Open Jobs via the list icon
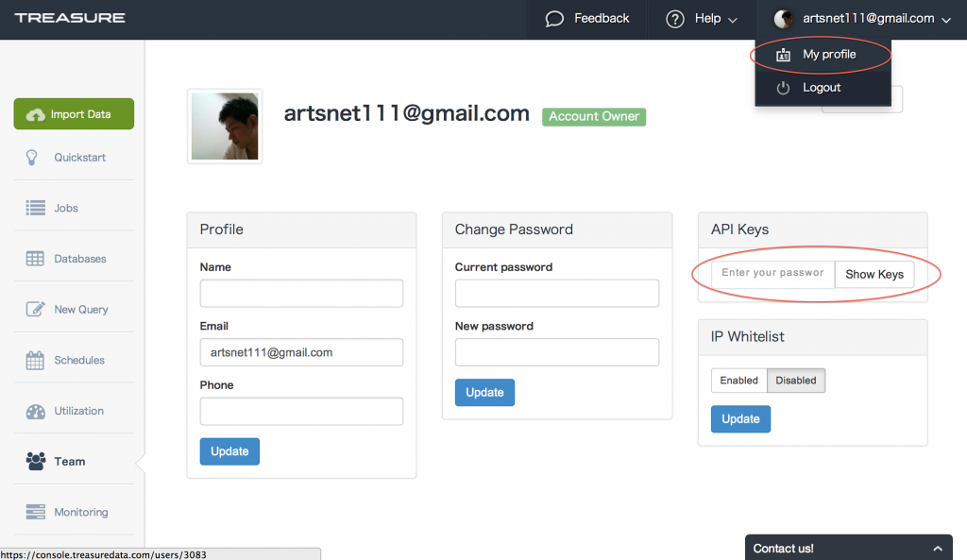Viewport: 967px width, 560px height. 36,208
